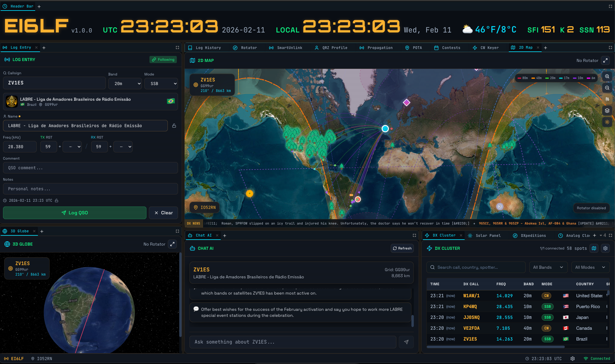Toggle the Following switch in Log Entry

[163, 60]
